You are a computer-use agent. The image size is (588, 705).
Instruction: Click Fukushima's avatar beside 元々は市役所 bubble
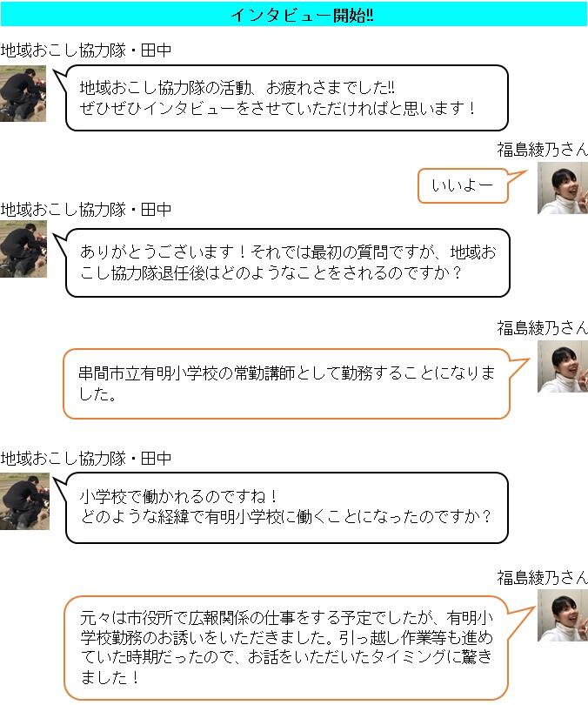(563, 615)
